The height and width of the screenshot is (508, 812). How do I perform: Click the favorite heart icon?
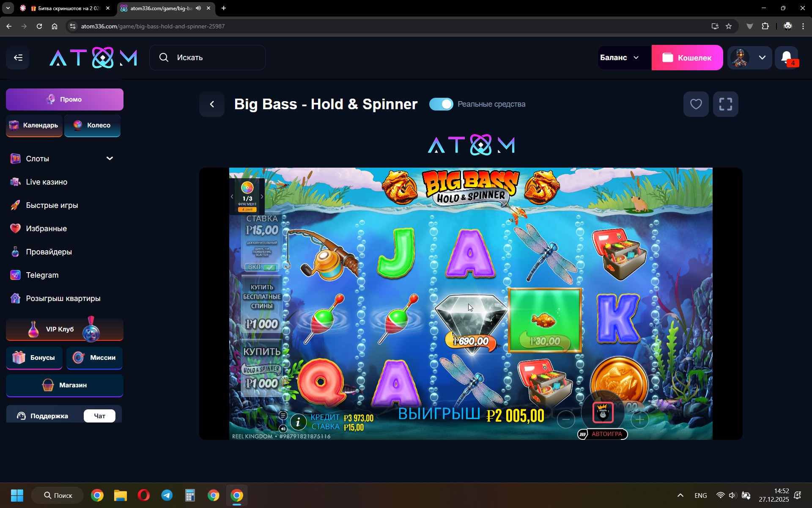pyautogui.click(x=696, y=104)
